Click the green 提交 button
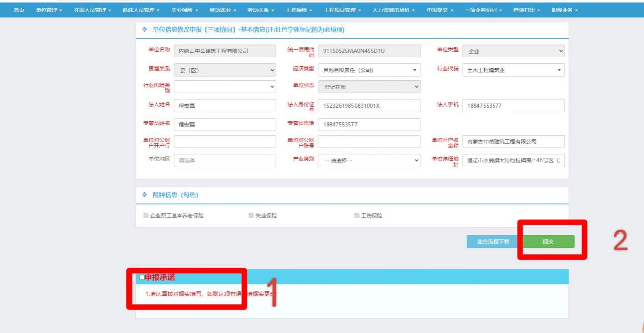Viewport: 644px width, 333px height. coord(548,242)
